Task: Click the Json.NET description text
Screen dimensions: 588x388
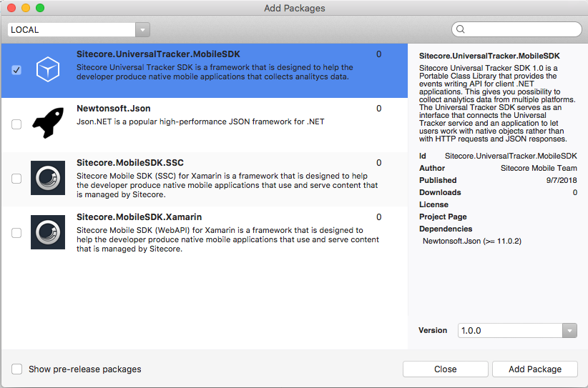Action: (x=200, y=121)
